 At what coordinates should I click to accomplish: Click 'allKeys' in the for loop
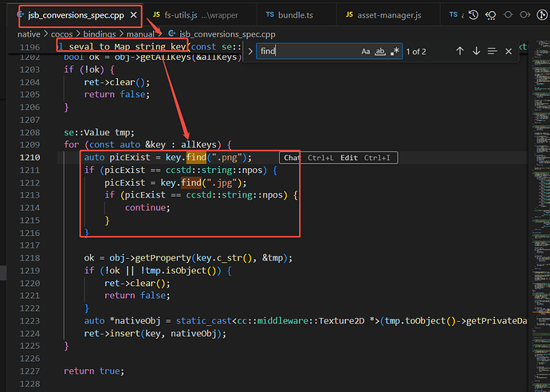(x=198, y=145)
